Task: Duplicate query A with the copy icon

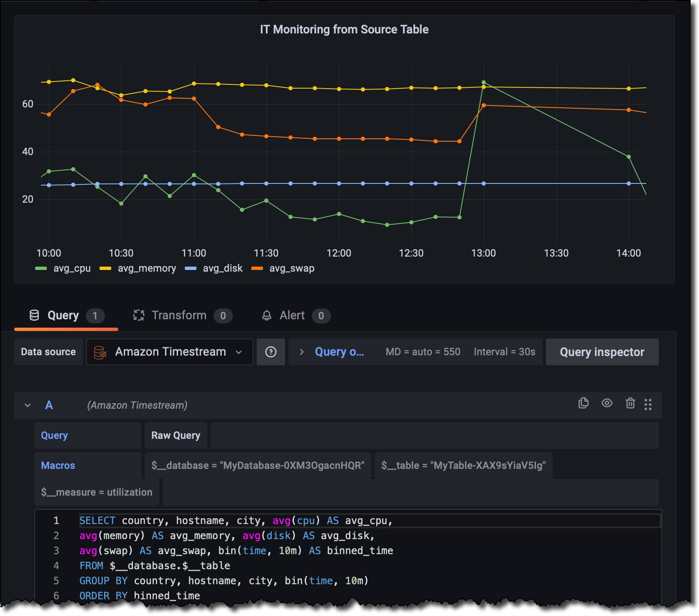Action: point(583,403)
